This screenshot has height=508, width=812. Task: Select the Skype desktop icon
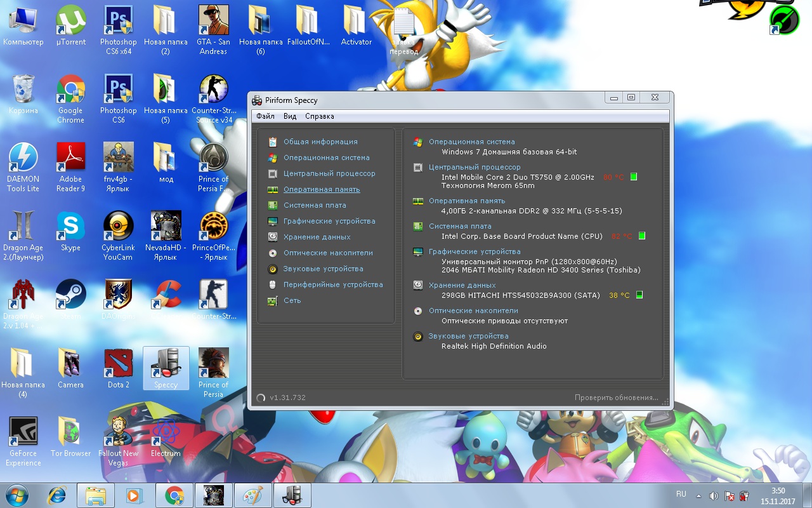(71, 231)
